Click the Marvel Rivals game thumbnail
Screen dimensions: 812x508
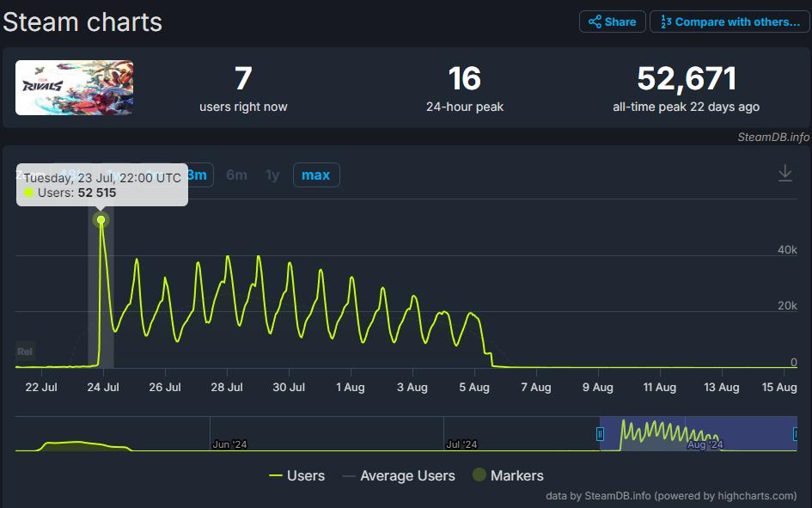pos(74,88)
